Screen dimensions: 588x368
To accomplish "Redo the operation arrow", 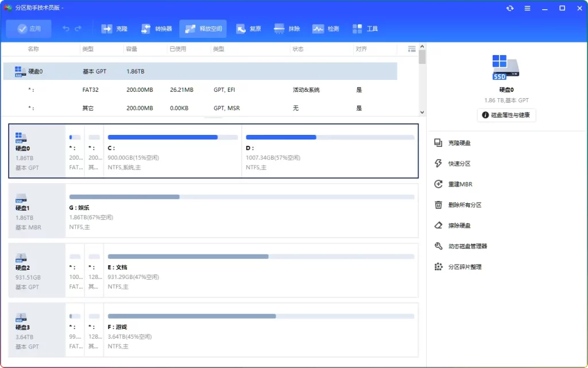I will tap(78, 29).
